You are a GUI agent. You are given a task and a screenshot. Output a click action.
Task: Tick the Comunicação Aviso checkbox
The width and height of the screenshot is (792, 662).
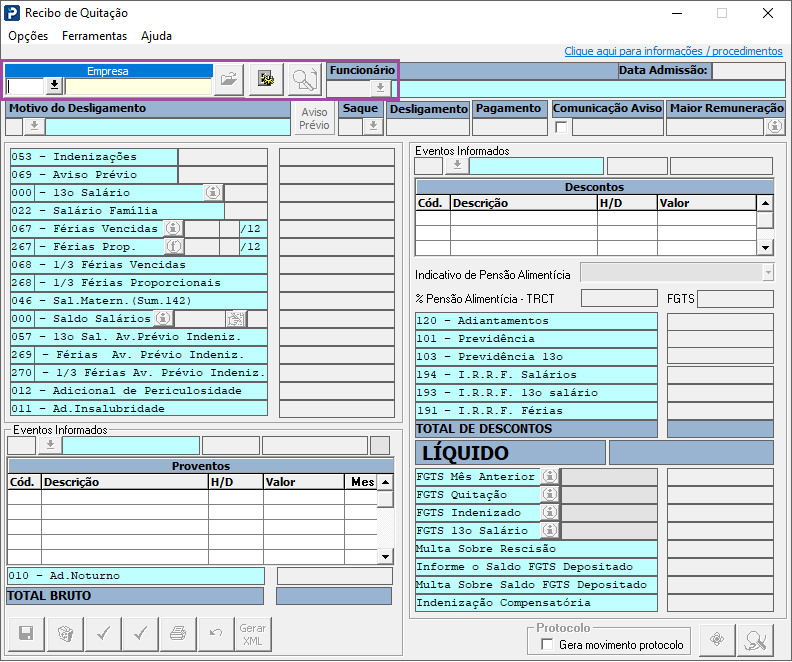(561, 127)
